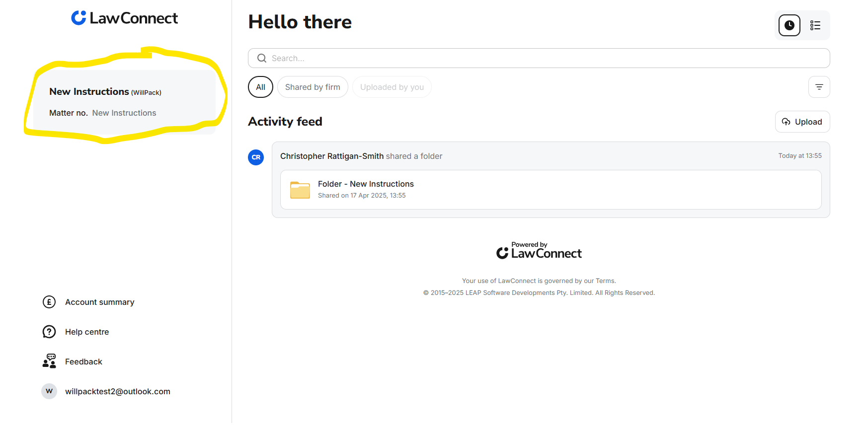This screenshot has width=868, height=428.
Task: Click the feedback people icon
Action: 49,361
